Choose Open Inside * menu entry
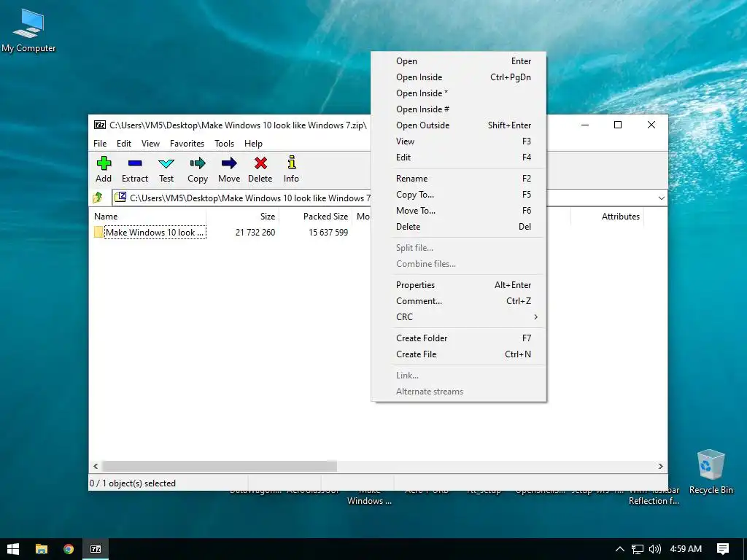 point(458,93)
